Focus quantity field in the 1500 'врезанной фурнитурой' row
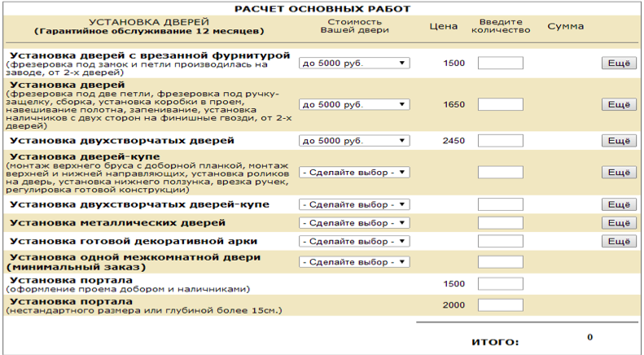The height and width of the screenshot is (355, 644). point(500,64)
